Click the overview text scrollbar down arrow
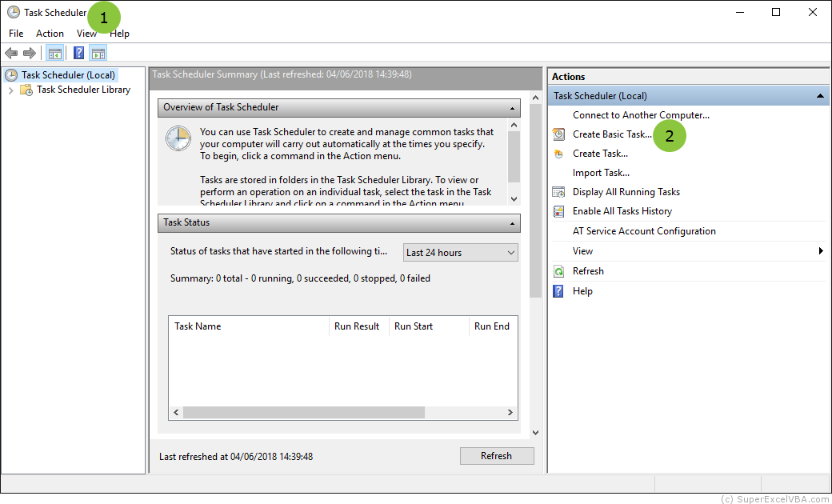Viewport: 832px width, 504px height. pyautogui.click(x=514, y=199)
